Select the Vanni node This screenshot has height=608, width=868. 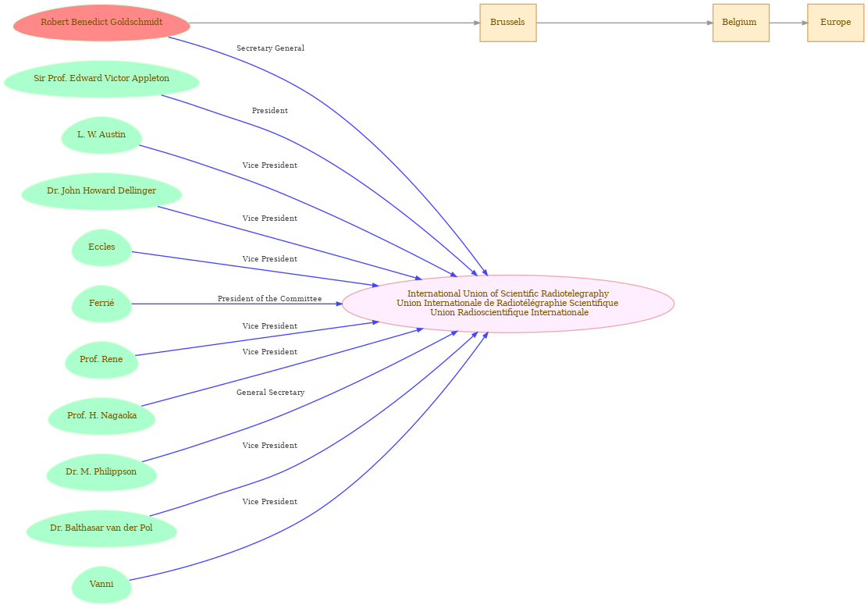tap(101, 585)
